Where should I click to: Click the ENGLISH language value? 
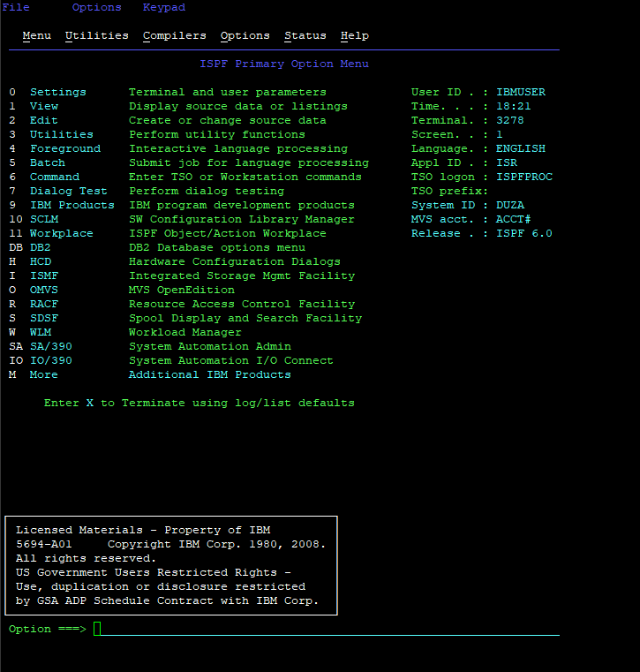click(x=521, y=148)
